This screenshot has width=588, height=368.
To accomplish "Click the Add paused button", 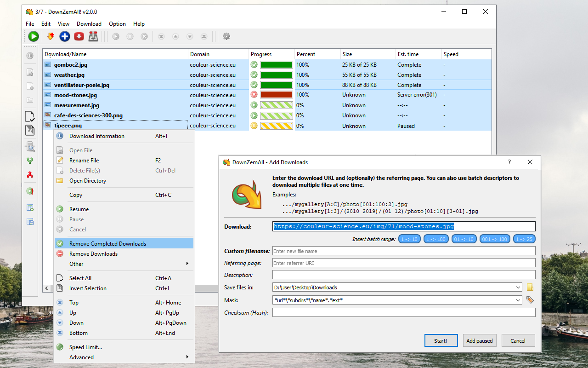I will coord(479,341).
